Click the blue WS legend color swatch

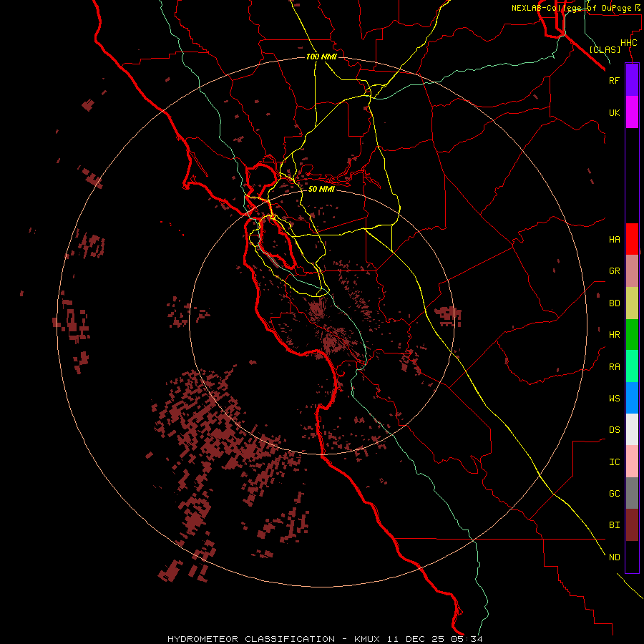632,398
